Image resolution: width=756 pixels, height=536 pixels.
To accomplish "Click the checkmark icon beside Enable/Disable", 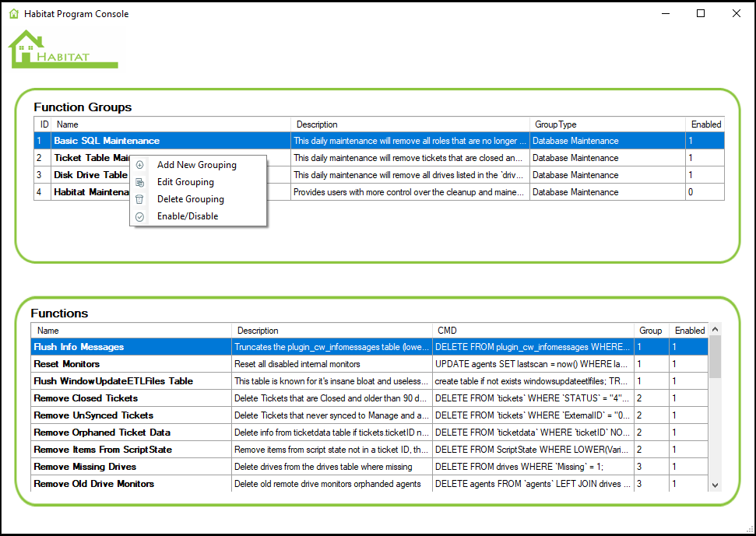I will (140, 216).
